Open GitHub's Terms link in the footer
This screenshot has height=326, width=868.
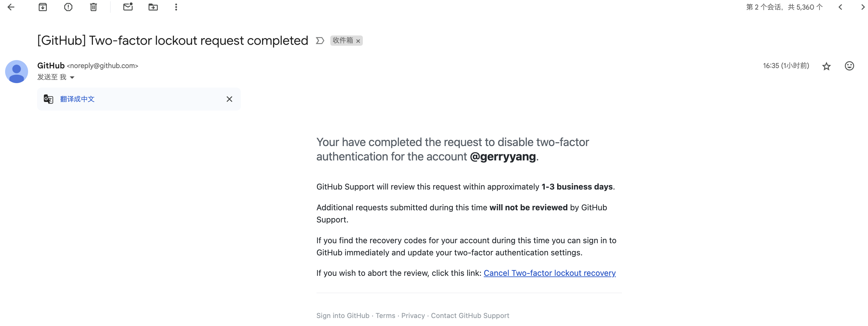click(x=385, y=315)
